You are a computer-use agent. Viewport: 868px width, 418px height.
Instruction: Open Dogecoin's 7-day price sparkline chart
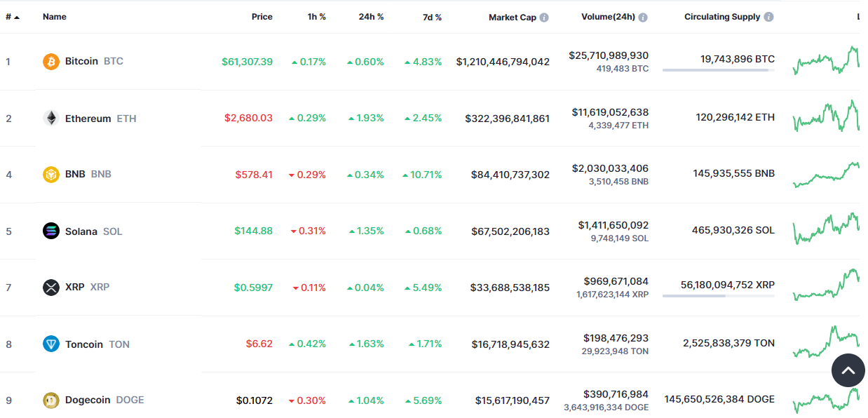point(827,400)
